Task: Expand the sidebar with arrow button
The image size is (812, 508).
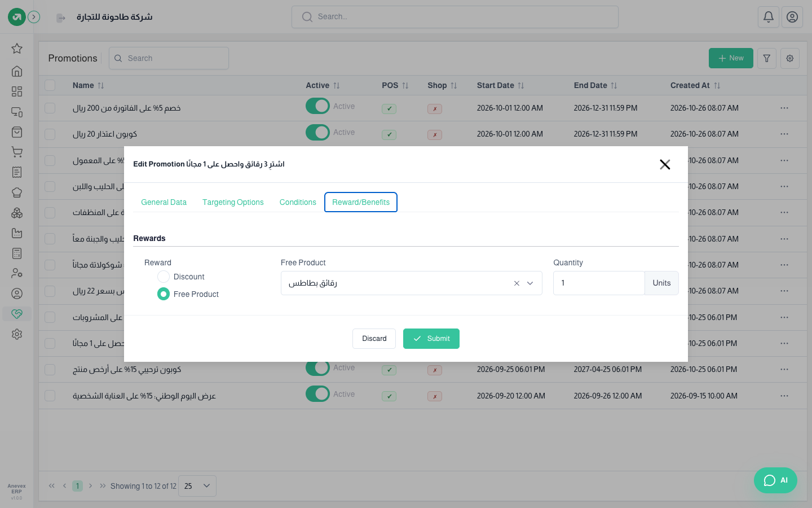Action: 34,17
